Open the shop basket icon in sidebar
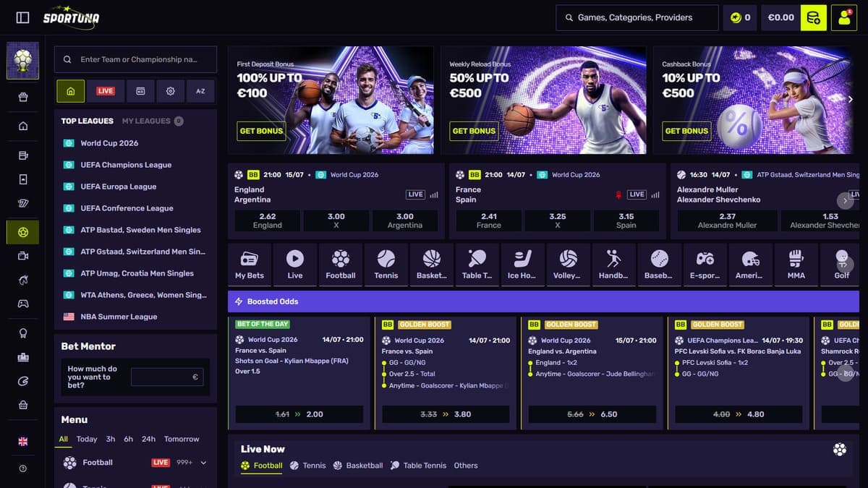The width and height of the screenshot is (868, 488). [x=23, y=406]
